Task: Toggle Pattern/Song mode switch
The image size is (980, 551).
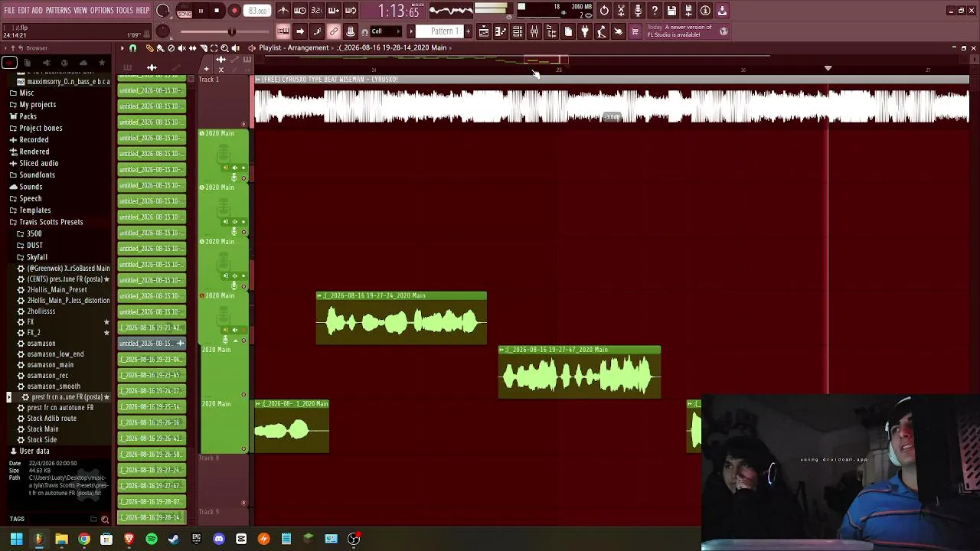Action: 185,11
